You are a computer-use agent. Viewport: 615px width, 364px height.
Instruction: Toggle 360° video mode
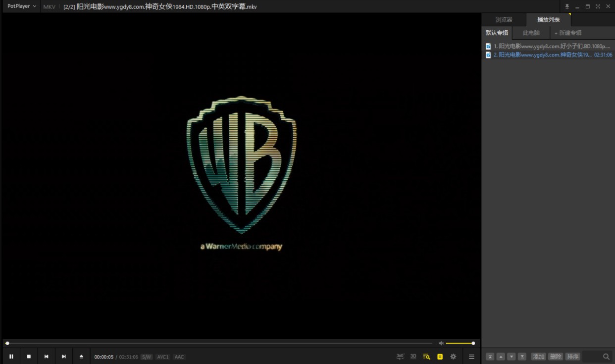pyautogui.click(x=400, y=357)
